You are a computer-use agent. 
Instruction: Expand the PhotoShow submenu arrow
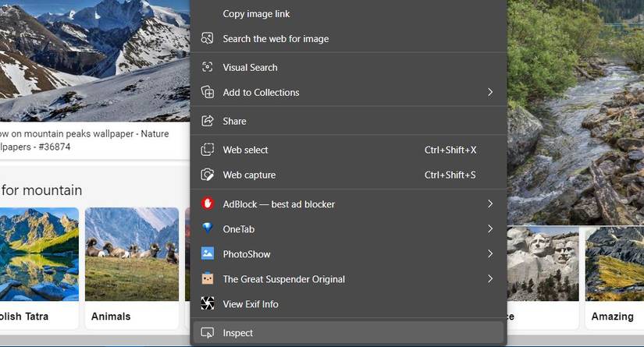pos(490,253)
